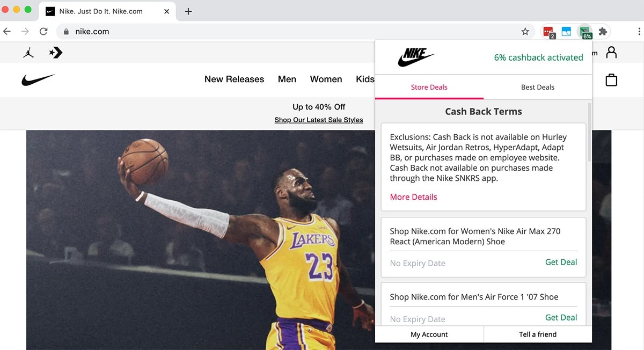
Task: Reload the page with refresh icon
Action: coord(43,32)
